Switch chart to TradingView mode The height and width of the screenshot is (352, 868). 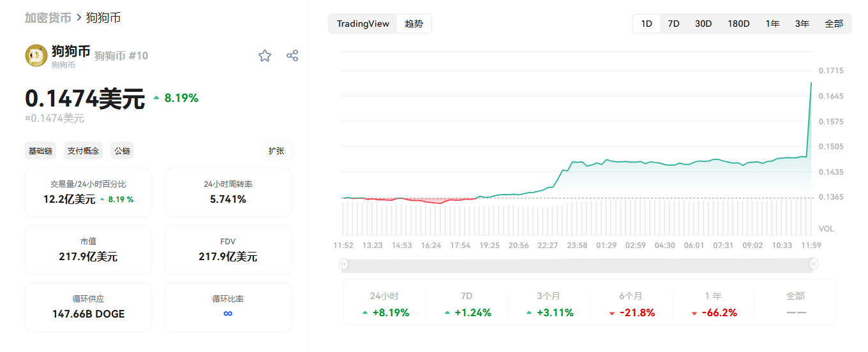363,24
